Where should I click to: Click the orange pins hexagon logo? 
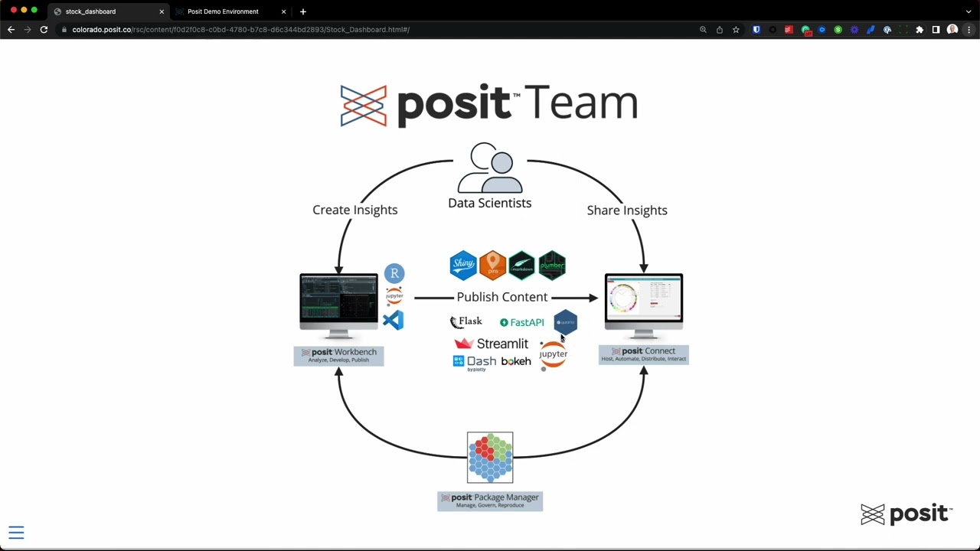[492, 265]
